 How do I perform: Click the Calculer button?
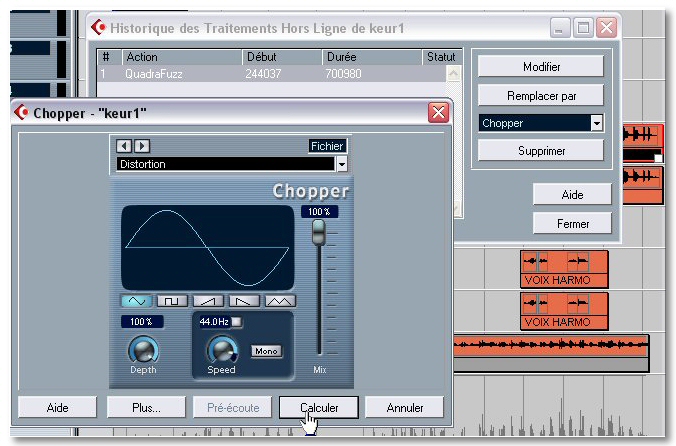(319, 408)
